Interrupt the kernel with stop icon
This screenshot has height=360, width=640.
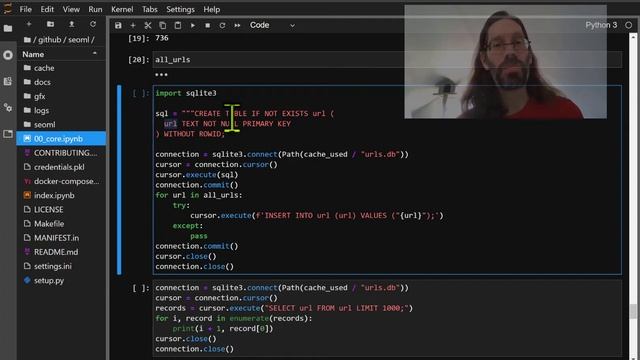tap(207, 25)
